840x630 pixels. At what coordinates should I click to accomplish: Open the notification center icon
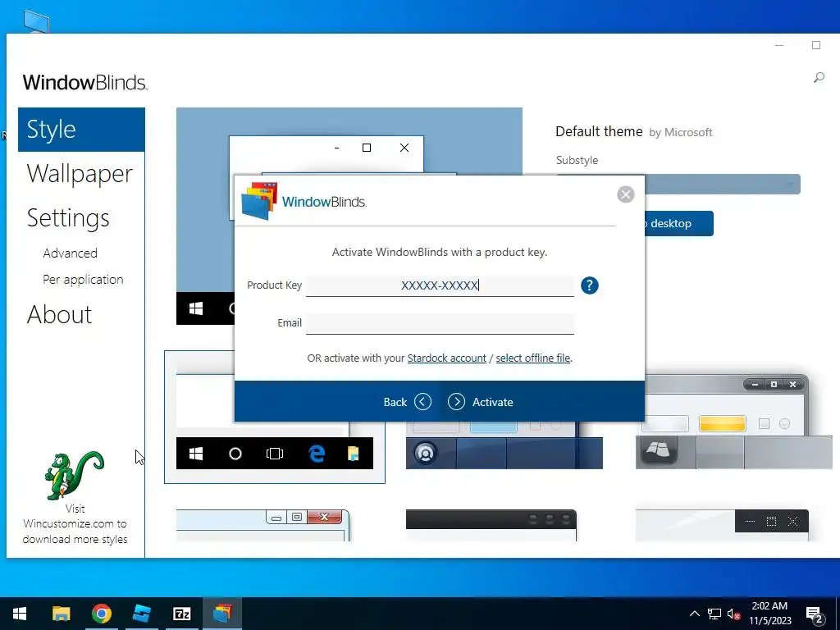click(x=815, y=614)
